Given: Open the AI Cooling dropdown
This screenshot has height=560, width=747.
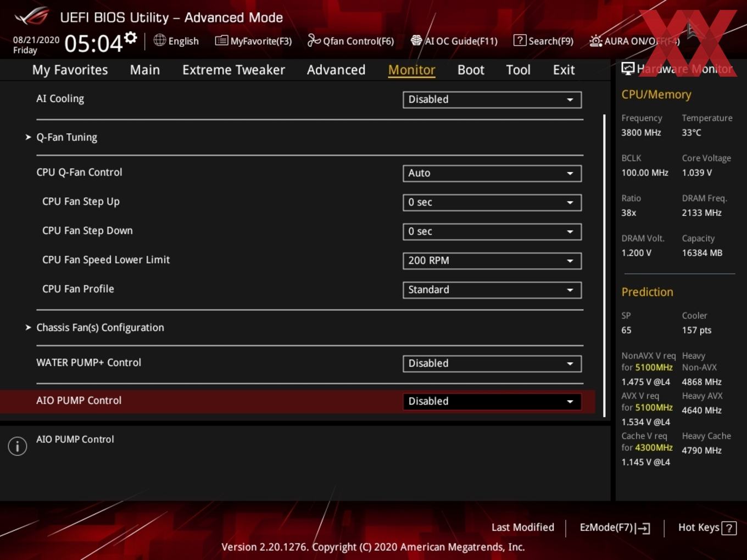Looking at the screenshot, I should click(x=492, y=99).
